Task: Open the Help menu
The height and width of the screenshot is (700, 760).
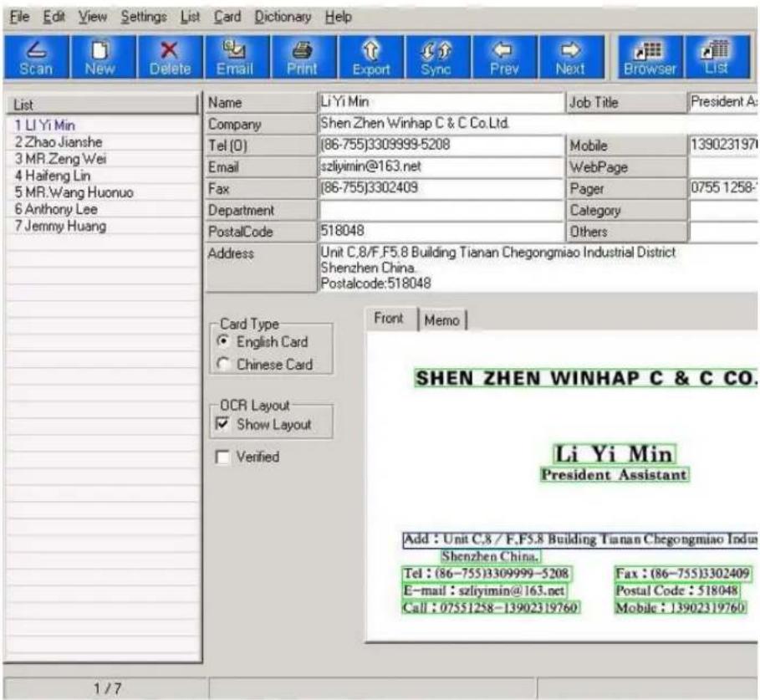Action: point(339,17)
